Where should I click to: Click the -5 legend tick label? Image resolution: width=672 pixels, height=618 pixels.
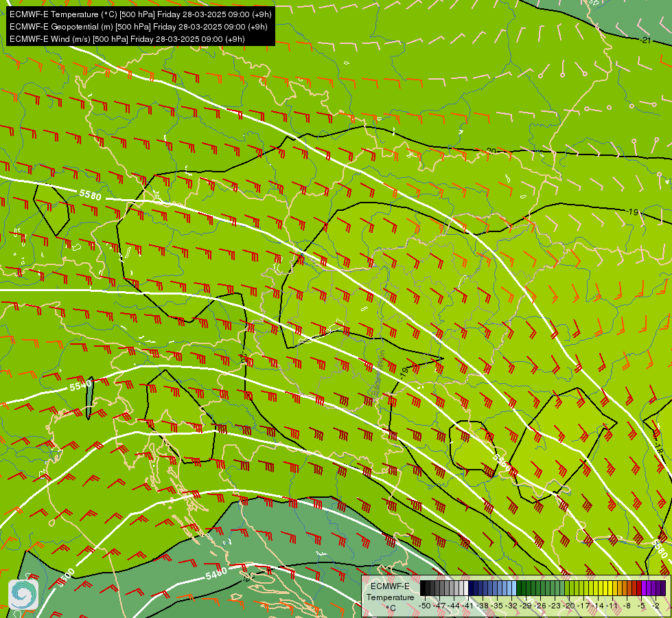[642, 606]
